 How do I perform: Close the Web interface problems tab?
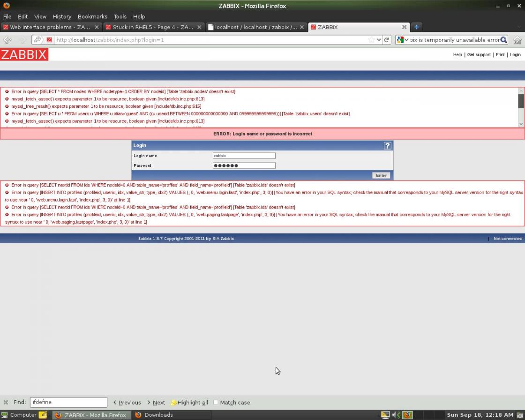coord(97,27)
